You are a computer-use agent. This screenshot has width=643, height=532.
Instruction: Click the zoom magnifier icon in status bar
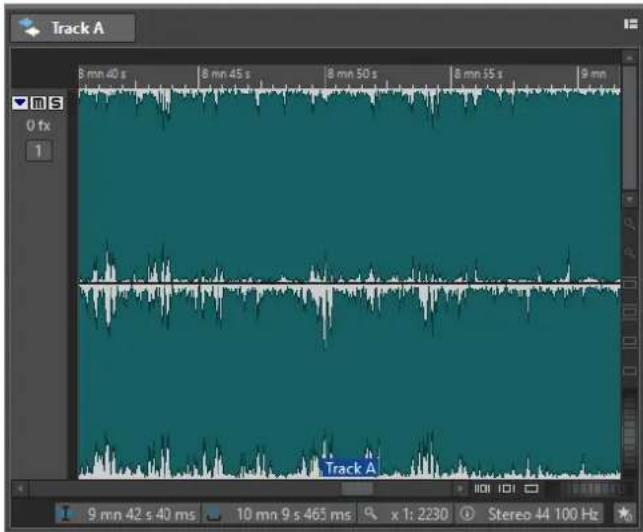coord(370,514)
